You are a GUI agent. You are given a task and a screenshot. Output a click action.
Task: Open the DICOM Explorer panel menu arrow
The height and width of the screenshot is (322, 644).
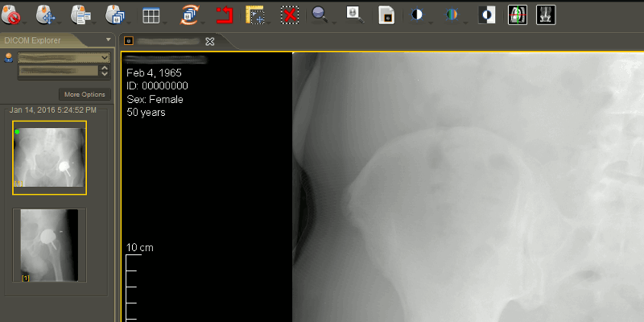(109, 39)
